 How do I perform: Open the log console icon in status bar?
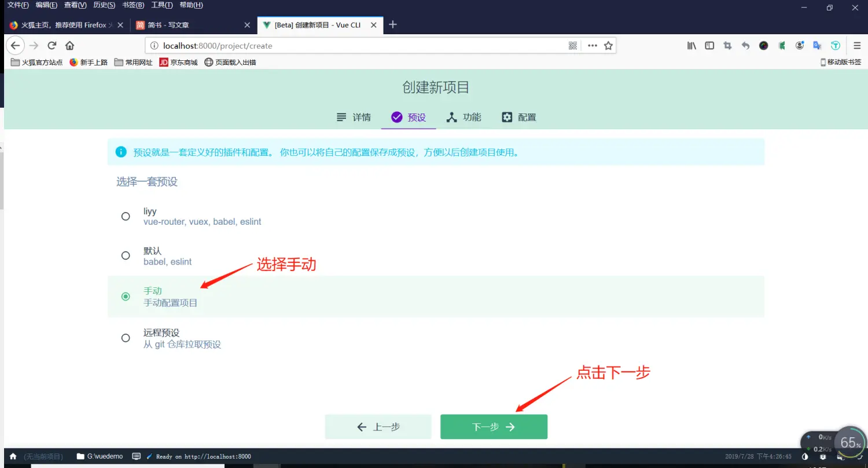(x=137, y=456)
